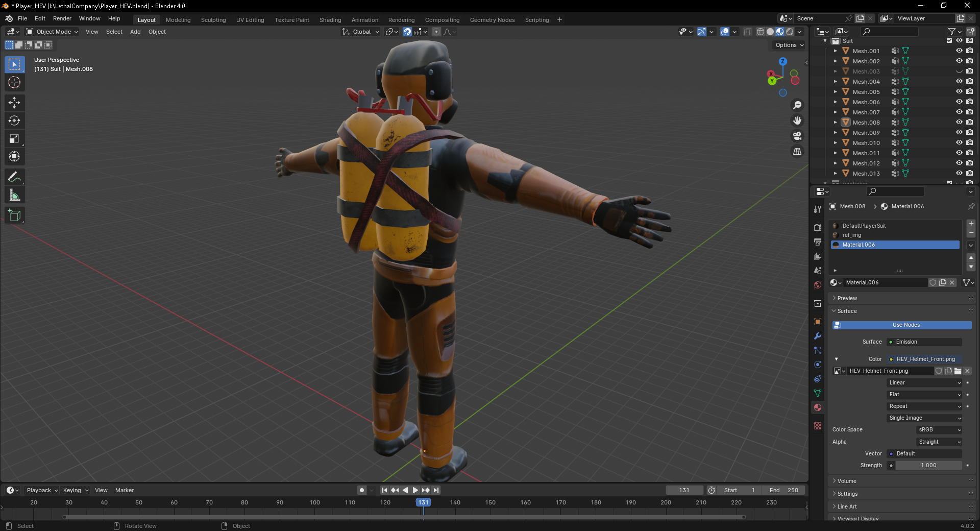Toggle camera view icon in viewport
Image resolution: width=980 pixels, height=531 pixels.
pyautogui.click(x=797, y=136)
